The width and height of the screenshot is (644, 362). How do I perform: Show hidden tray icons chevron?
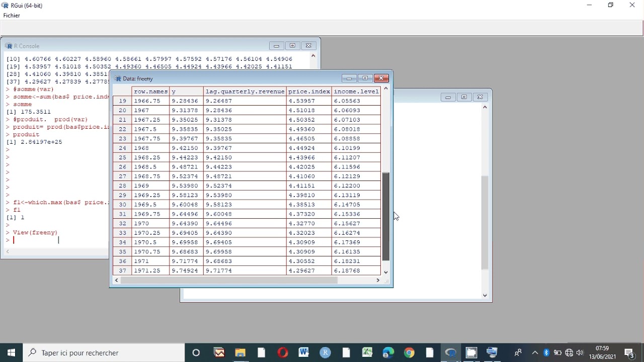coord(535,353)
